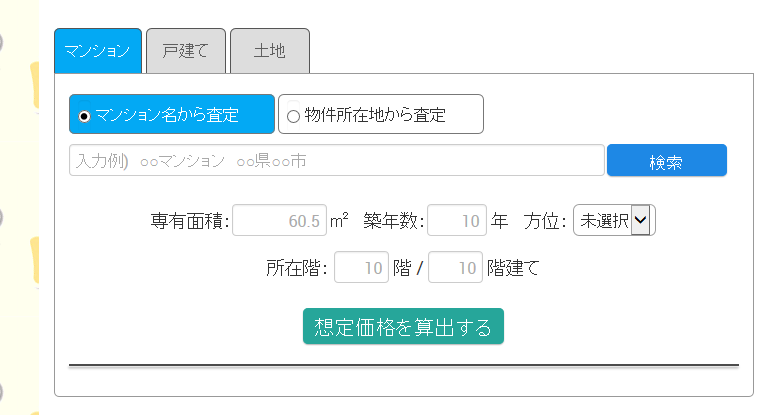Switch to the マンション tab
This screenshot has height=415, width=779.
point(97,51)
